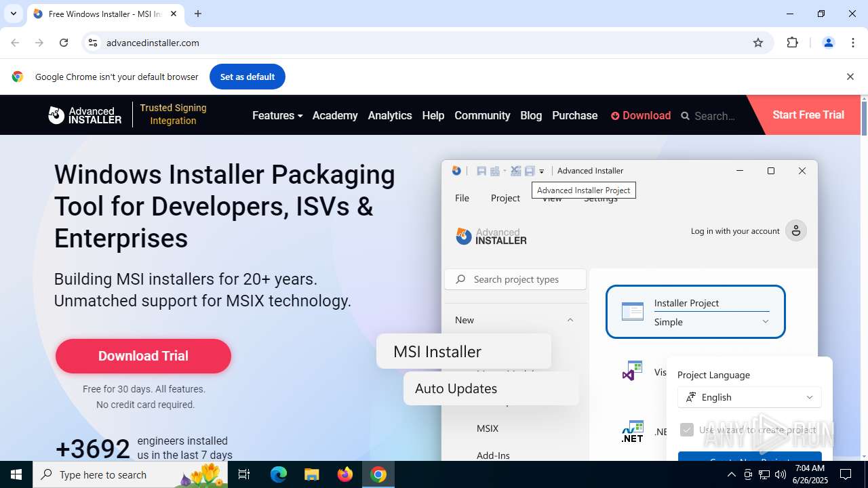The height and width of the screenshot is (488, 868).
Task: Click the Chrome reload page icon
Action: point(64,43)
